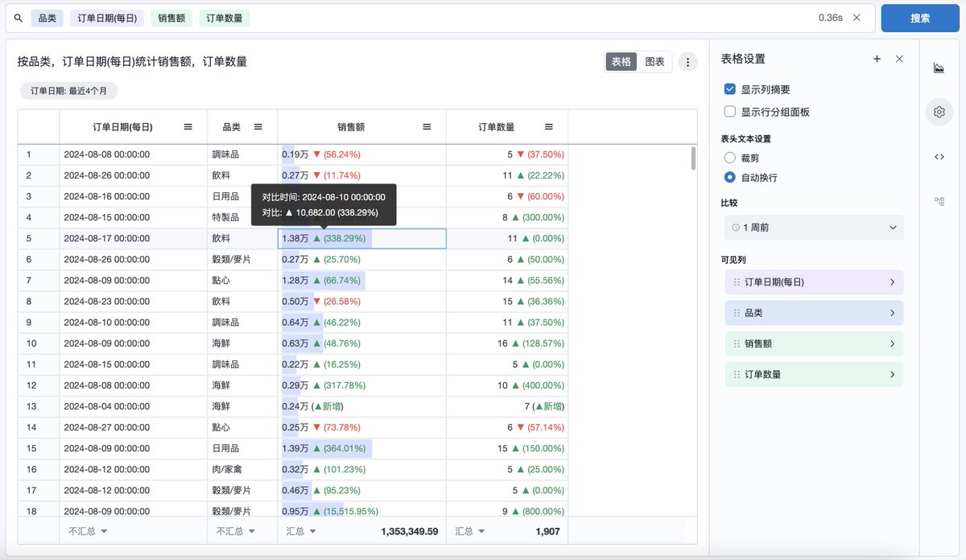This screenshot has height=560, width=966.
Task: Click sales cell 0.19万 (56.24%)
Action: [x=362, y=154]
